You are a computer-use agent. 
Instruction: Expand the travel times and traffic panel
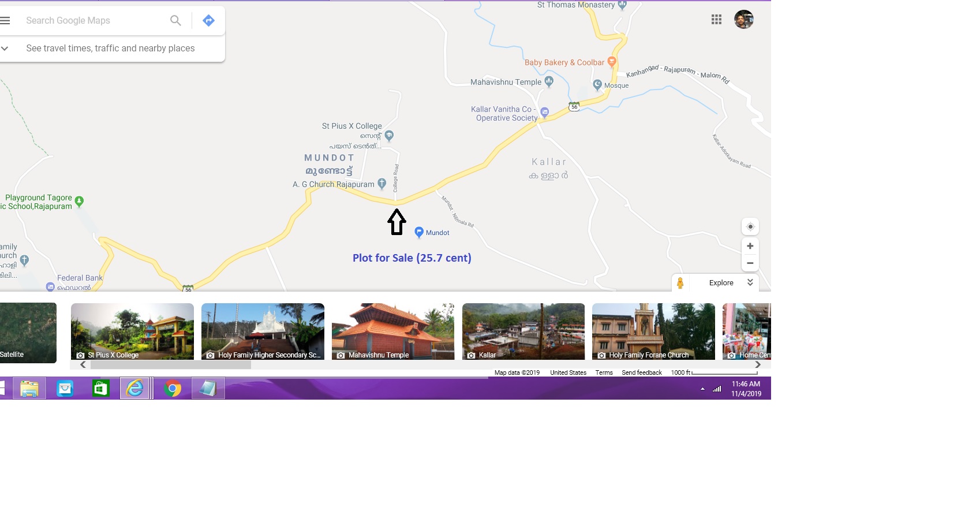click(5, 49)
